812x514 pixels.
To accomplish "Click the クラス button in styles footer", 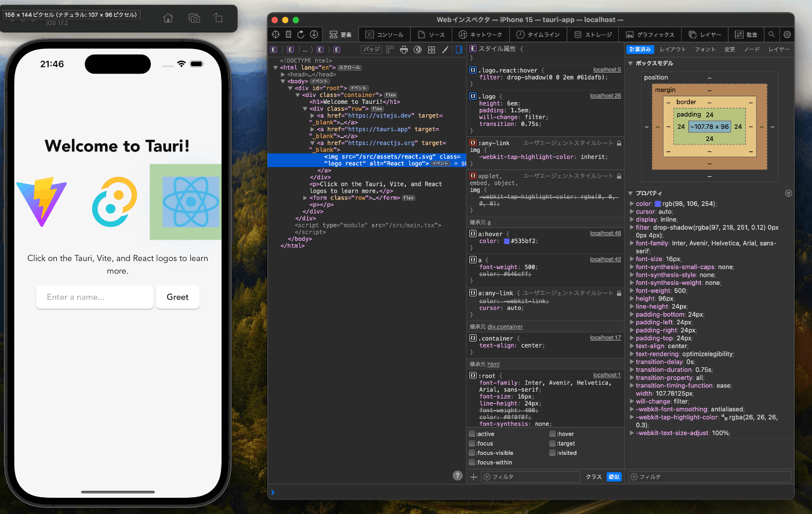I will click(594, 477).
